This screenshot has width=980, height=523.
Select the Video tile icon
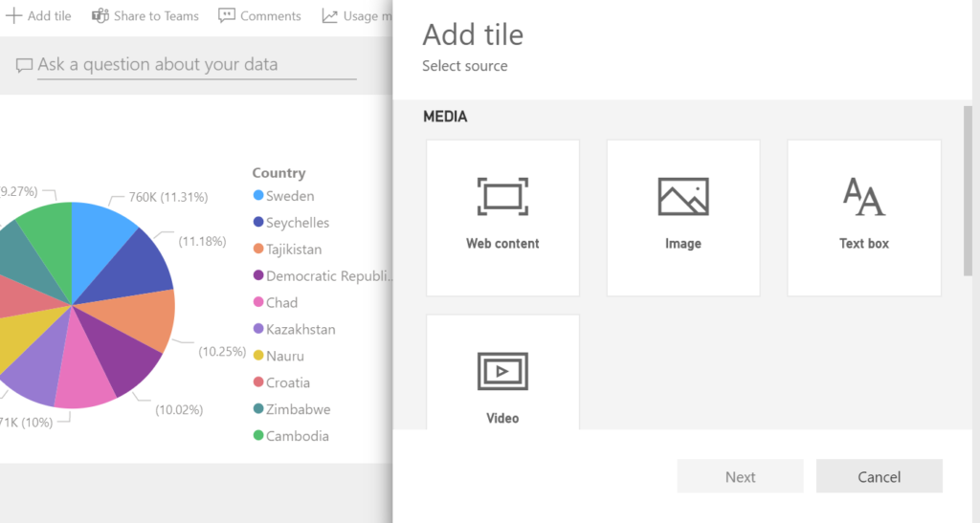click(x=502, y=371)
